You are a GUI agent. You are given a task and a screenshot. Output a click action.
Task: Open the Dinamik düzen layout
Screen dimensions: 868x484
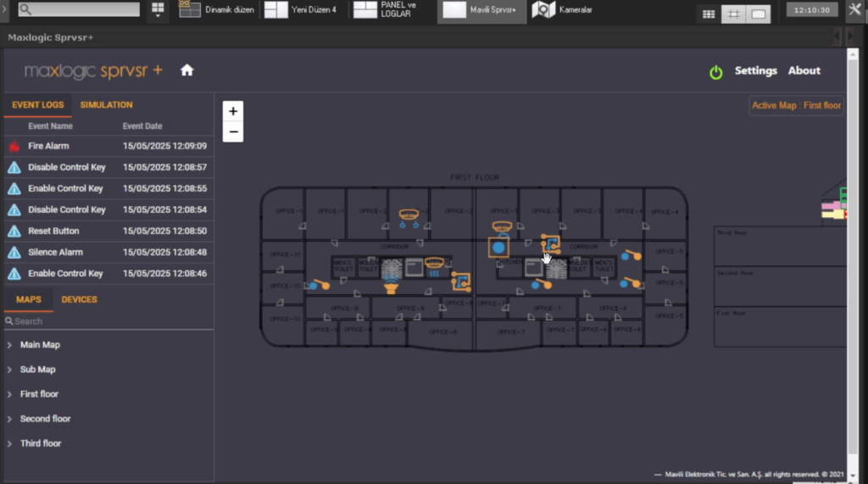click(x=216, y=9)
